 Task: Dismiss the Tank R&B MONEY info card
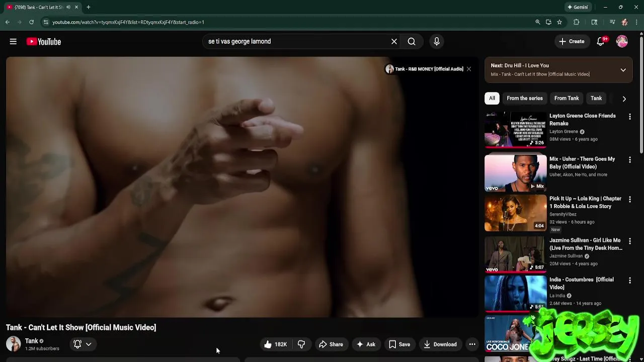[x=469, y=69]
